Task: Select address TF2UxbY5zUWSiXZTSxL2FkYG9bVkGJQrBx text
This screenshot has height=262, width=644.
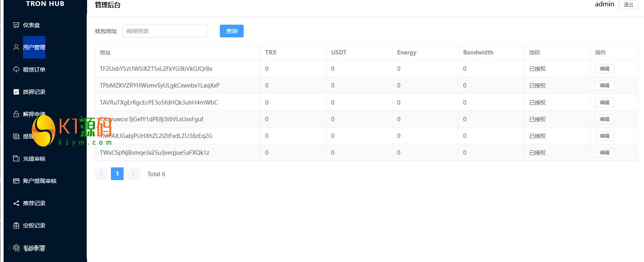Action: pyautogui.click(x=156, y=69)
